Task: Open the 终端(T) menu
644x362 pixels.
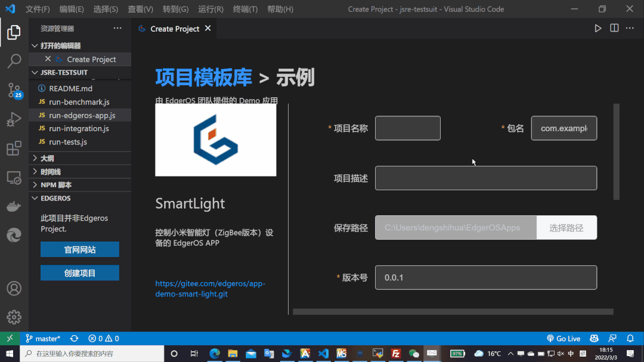Action: (x=244, y=9)
